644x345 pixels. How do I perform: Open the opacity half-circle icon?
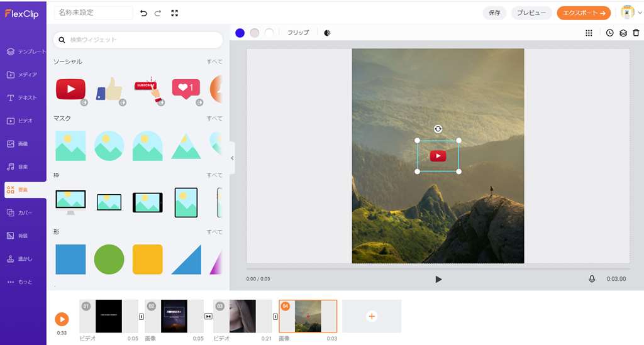pos(327,33)
